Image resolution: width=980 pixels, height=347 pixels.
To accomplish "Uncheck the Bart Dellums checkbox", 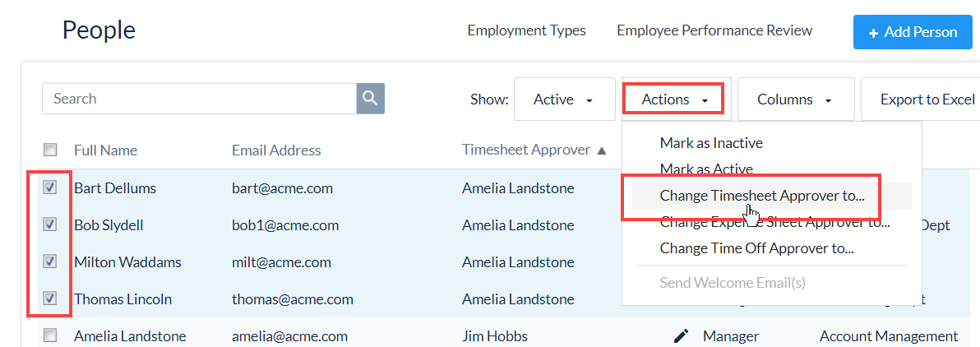I will tap(50, 187).
